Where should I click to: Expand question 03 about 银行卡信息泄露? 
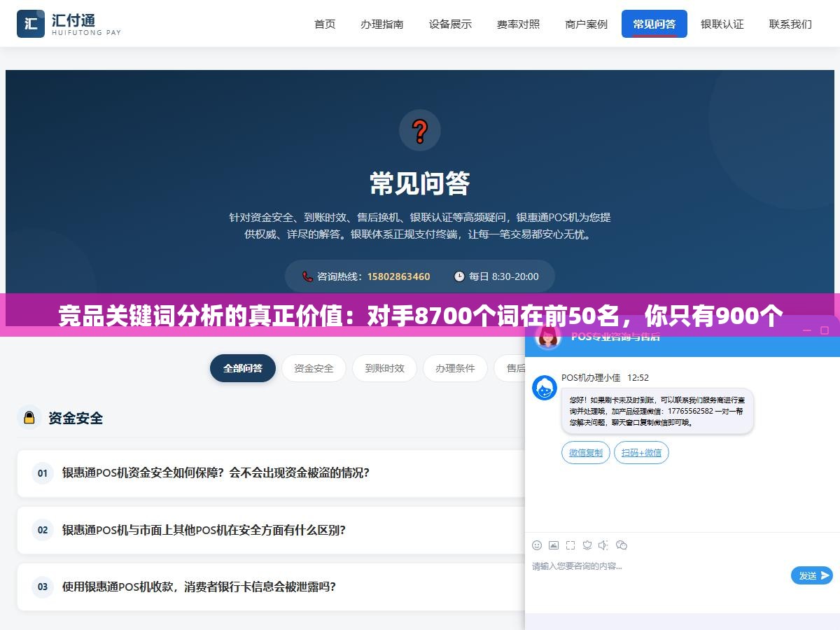(271, 587)
